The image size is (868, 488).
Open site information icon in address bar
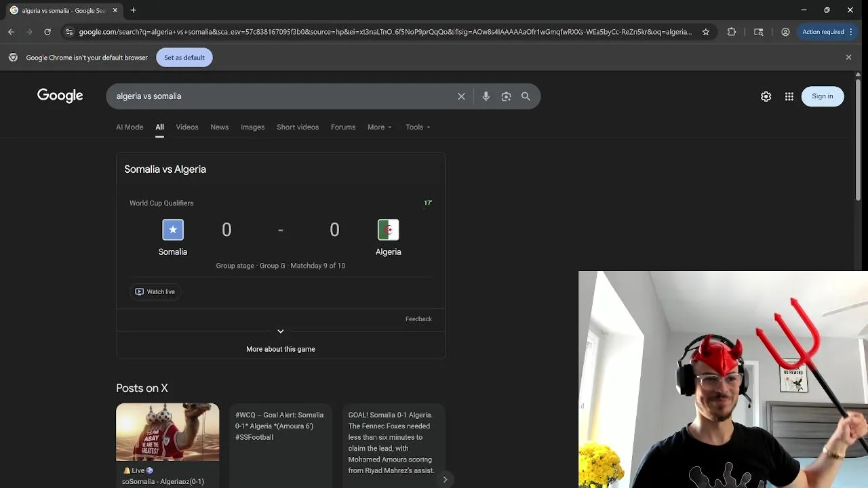click(69, 32)
